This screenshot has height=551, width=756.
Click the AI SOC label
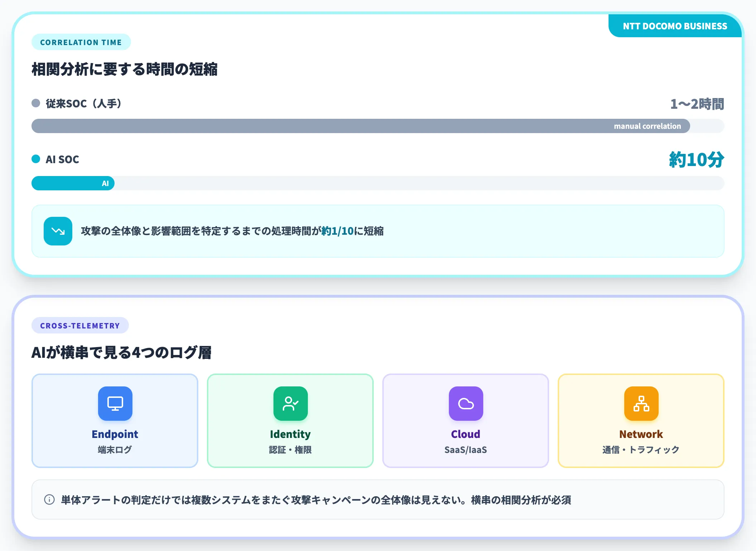coord(62,159)
